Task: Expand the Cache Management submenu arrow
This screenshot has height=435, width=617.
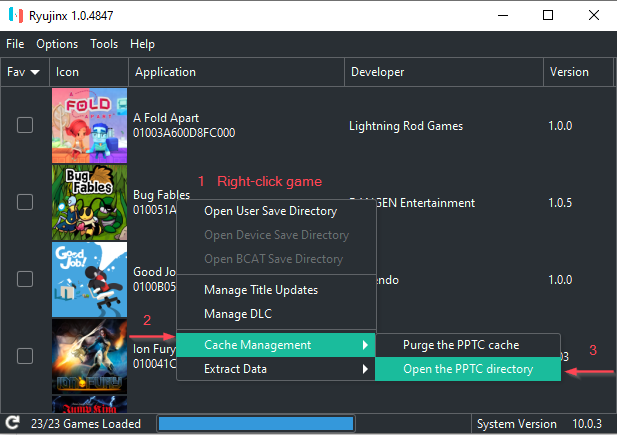Action: click(x=365, y=345)
